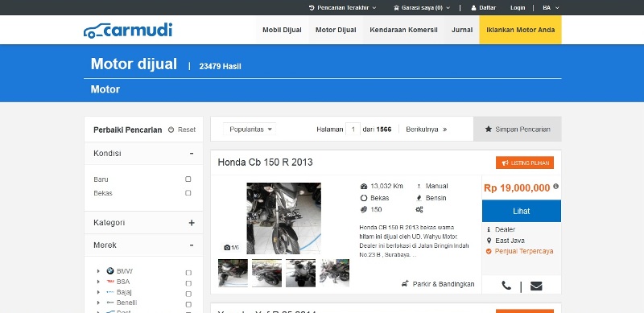This screenshot has width=644, height=313.
Task: Click the Simpan Pencarian button
Action: (x=518, y=129)
